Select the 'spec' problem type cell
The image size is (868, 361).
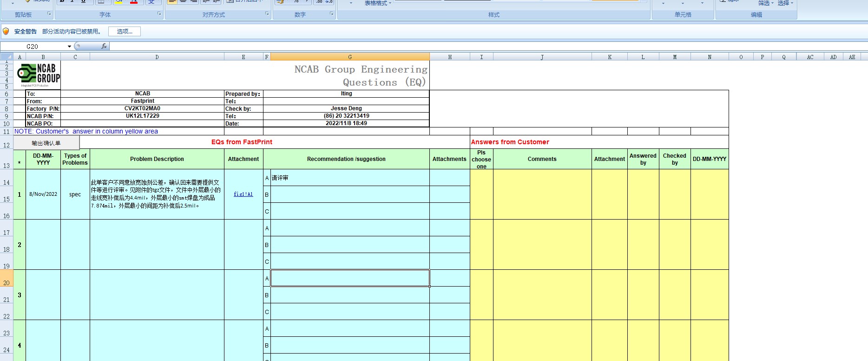tap(75, 194)
